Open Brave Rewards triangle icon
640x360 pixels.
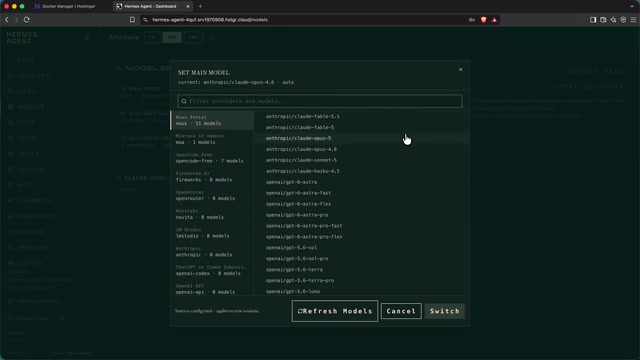494,20
